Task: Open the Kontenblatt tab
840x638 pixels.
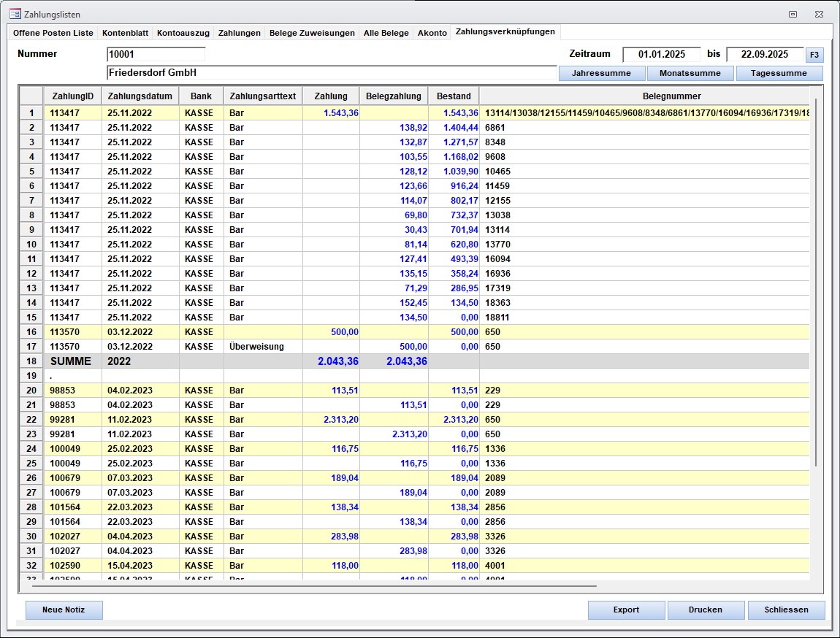Action: pos(126,33)
